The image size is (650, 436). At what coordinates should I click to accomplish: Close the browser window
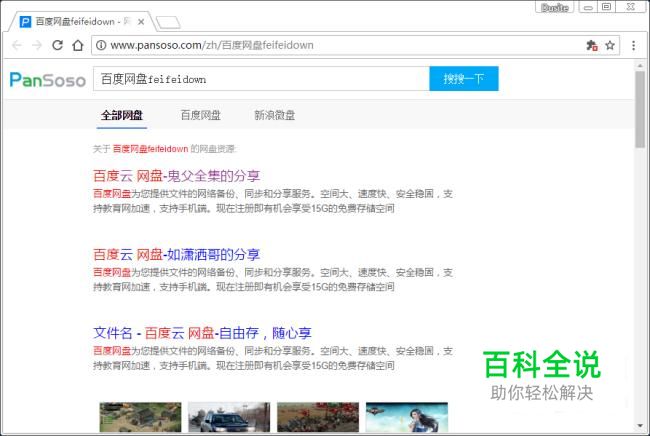631,7
